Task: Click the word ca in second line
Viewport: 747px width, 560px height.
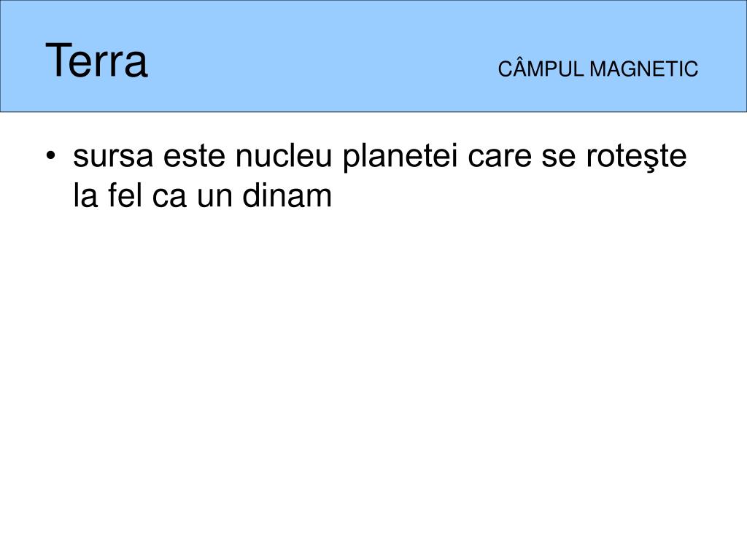Action: coord(169,196)
